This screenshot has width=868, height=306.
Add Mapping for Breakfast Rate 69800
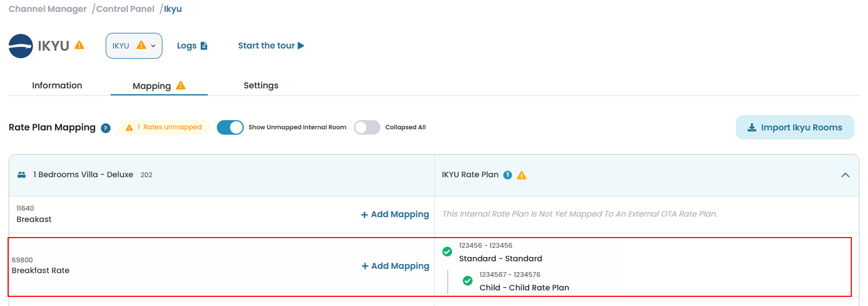395,266
